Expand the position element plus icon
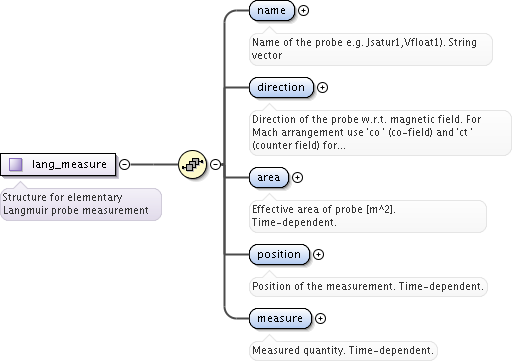The width and height of the screenshot is (519, 364). (318, 255)
